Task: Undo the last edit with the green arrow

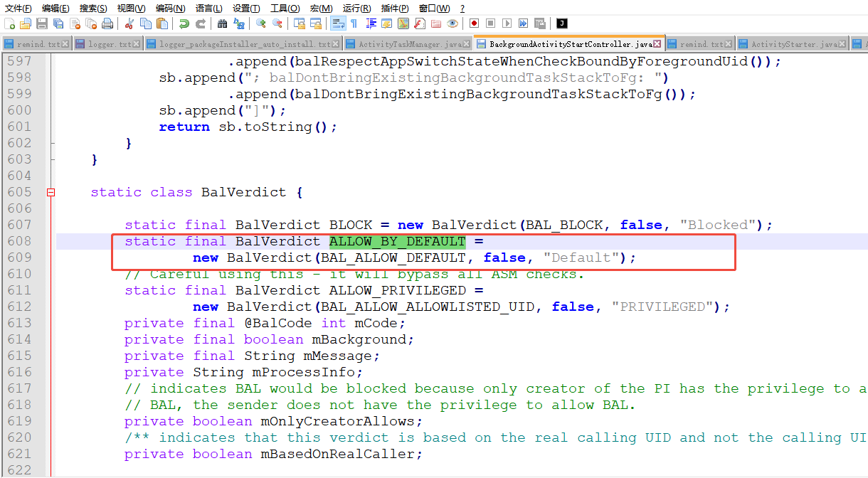Action: [x=184, y=23]
